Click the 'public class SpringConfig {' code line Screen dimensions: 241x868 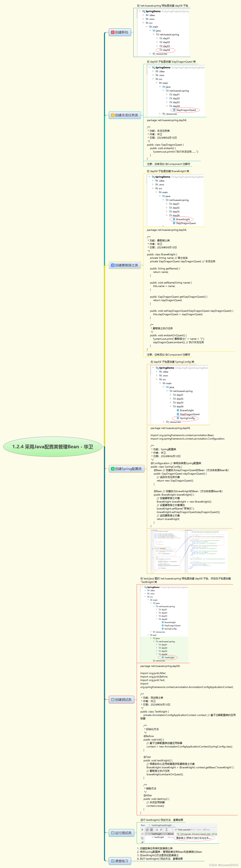point(166,467)
